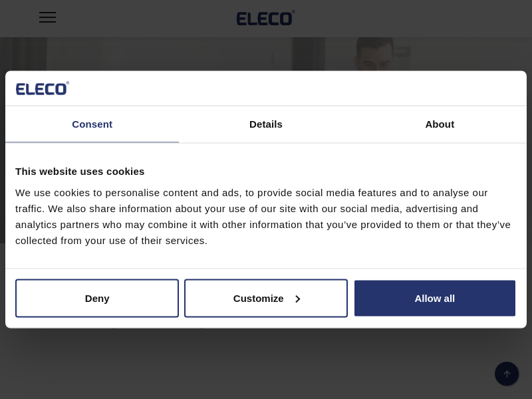Click the 'This website uses cookies' heading
The width and height of the screenshot is (532, 399).
click(80, 171)
